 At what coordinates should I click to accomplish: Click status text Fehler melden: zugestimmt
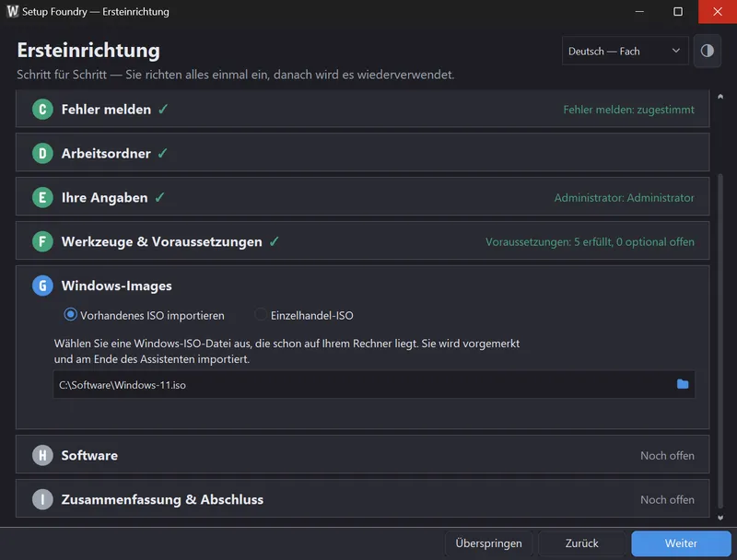coord(628,110)
